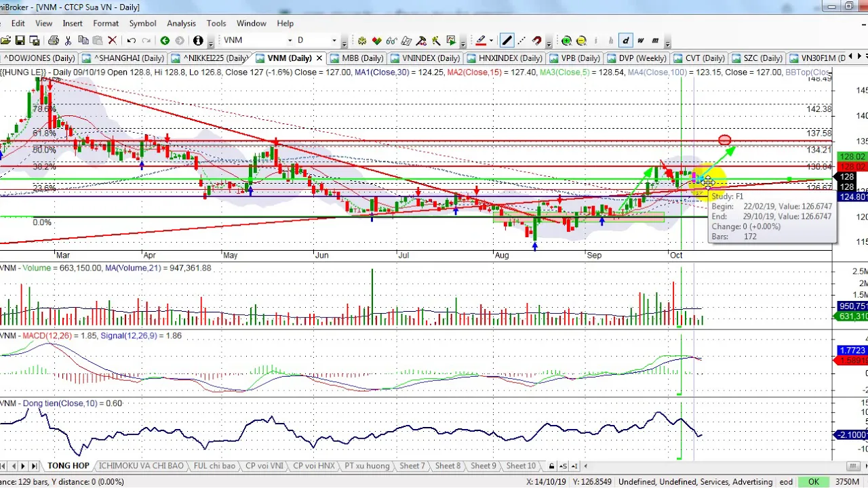Image resolution: width=868 pixels, height=488 pixels.
Task: Click the red-green hearts analysis icon
Action: 377,41
